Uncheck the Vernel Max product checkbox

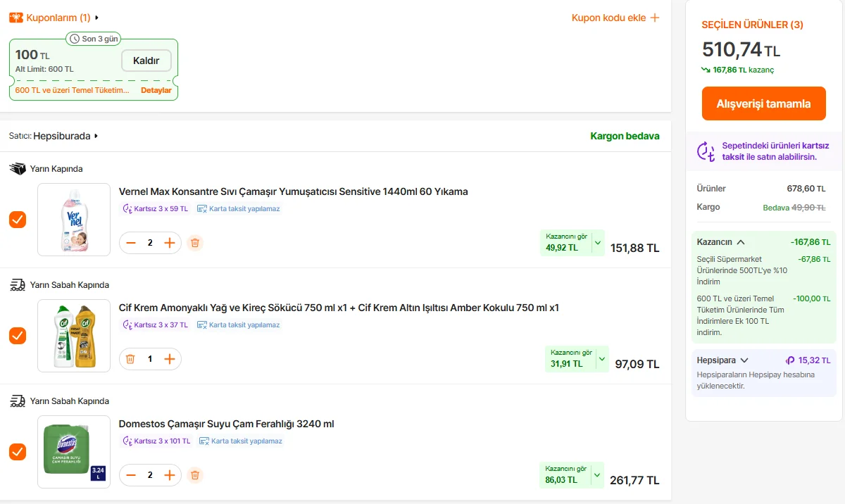18,220
